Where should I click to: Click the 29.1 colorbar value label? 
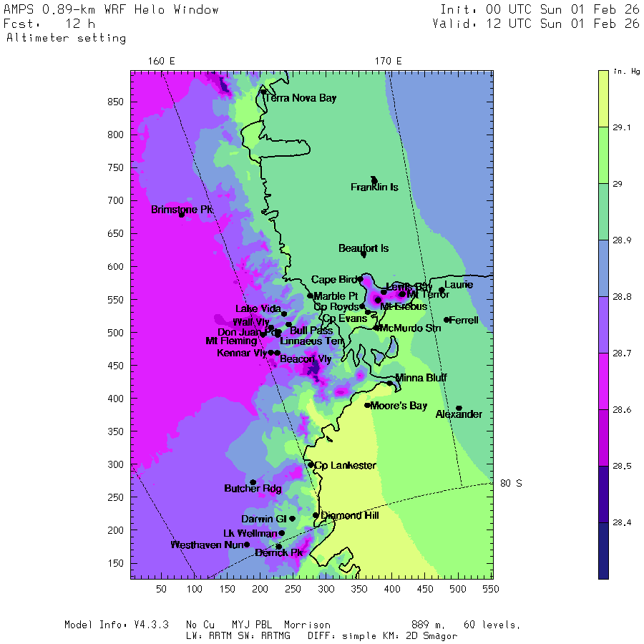(621, 128)
